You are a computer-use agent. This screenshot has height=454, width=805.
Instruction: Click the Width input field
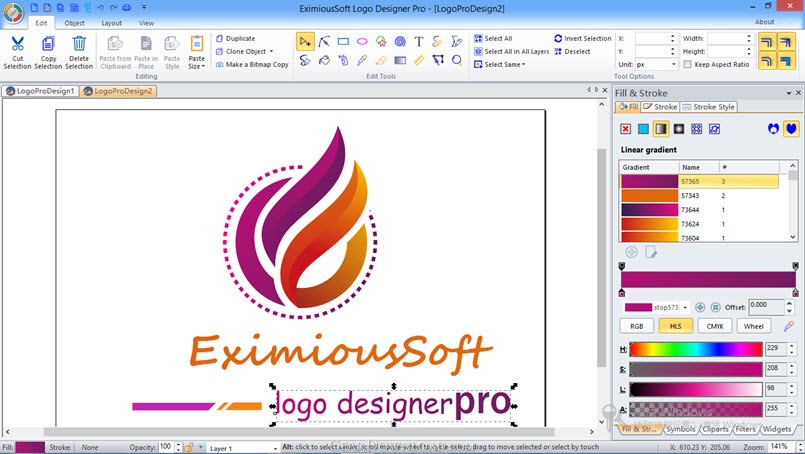(726, 39)
